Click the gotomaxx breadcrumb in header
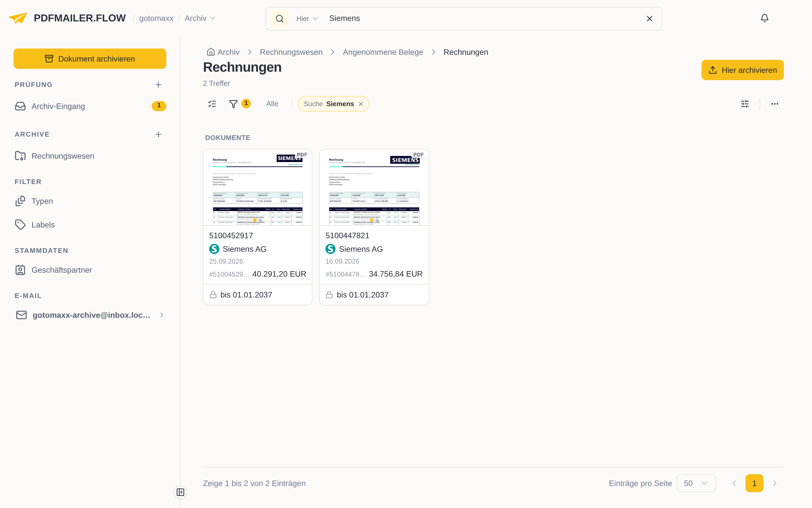The height and width of the screenshot is (508, 812). [x=156, y=18]
